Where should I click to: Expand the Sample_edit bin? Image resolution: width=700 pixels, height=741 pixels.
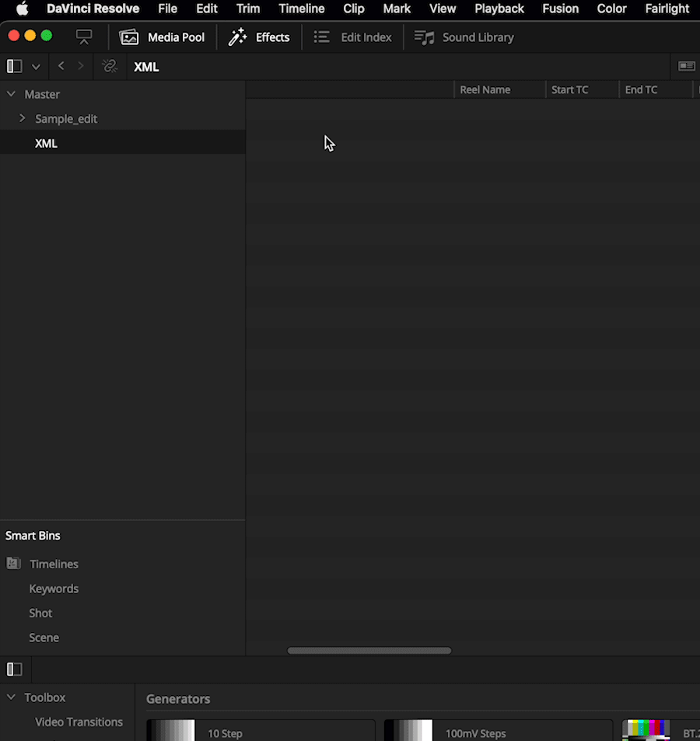click(x=22, y=118)
